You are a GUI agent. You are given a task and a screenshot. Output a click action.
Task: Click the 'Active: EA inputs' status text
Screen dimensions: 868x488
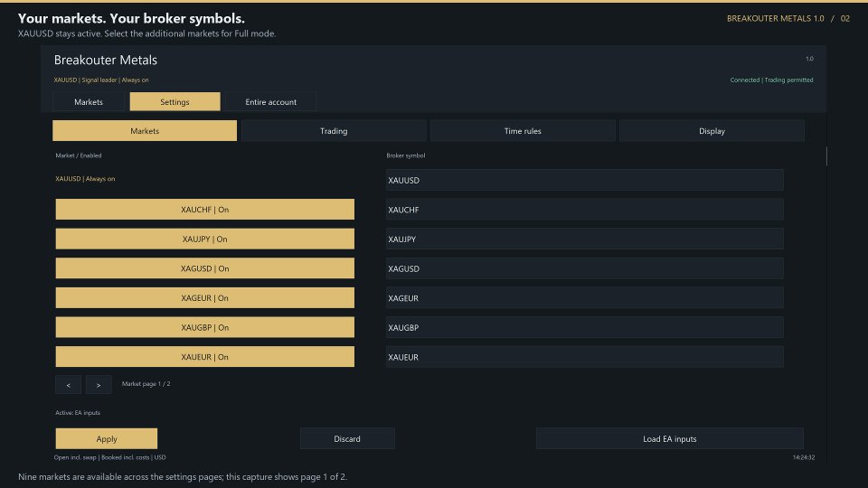pos(78,413)
